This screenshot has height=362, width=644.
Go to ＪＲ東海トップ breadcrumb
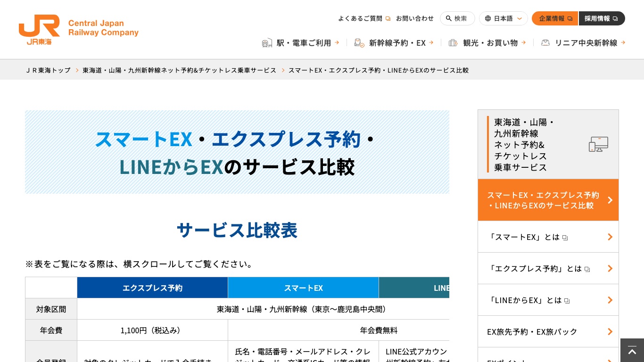(x=48, y=70)
